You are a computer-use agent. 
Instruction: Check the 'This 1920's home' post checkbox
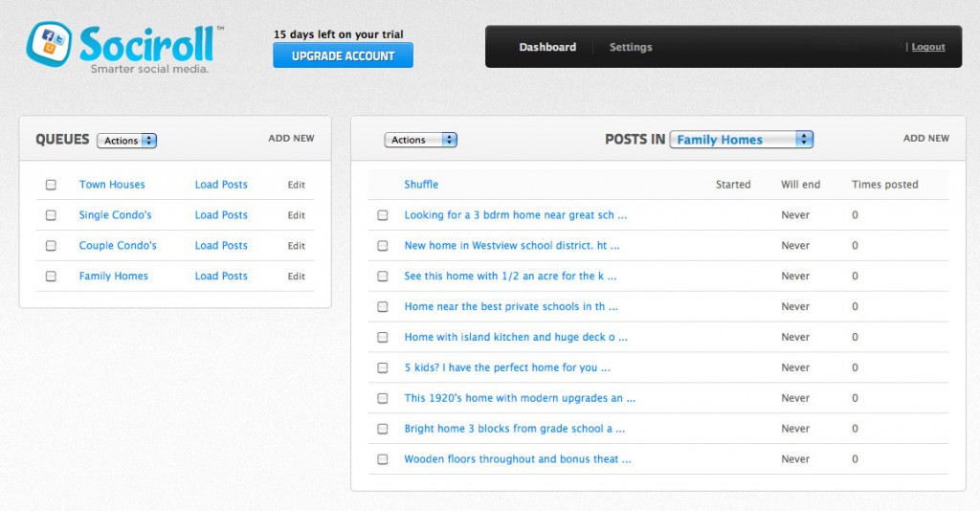(x=383, y=398)
